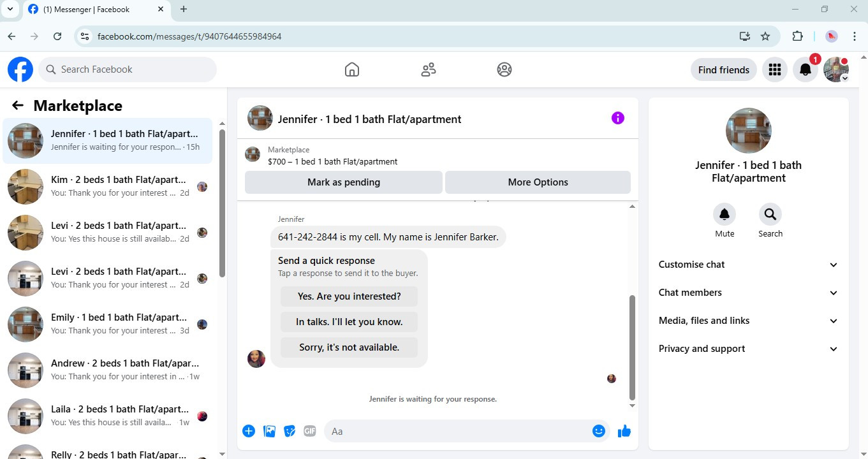Open the Friends icon in top navigation
The height and width of the screenshot is (459, 868).
[x=429, y=69]
